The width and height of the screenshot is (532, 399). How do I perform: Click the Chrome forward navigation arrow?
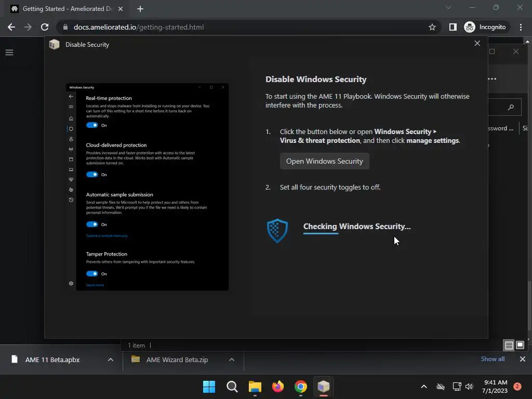pos(28,27)
